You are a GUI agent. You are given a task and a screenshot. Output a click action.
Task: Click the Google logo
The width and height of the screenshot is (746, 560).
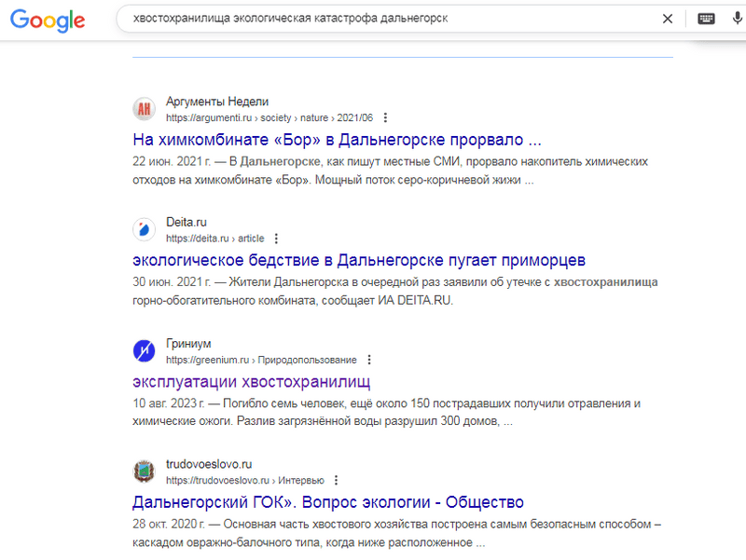(x=48, y=20)
